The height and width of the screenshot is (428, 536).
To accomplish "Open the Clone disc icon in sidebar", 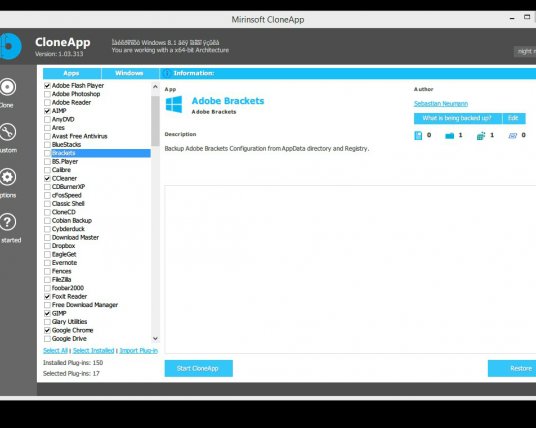I will (8, 87).
